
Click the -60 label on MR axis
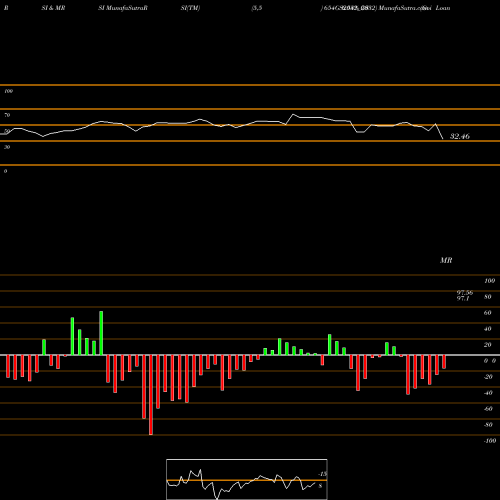(x=488, y=409)
